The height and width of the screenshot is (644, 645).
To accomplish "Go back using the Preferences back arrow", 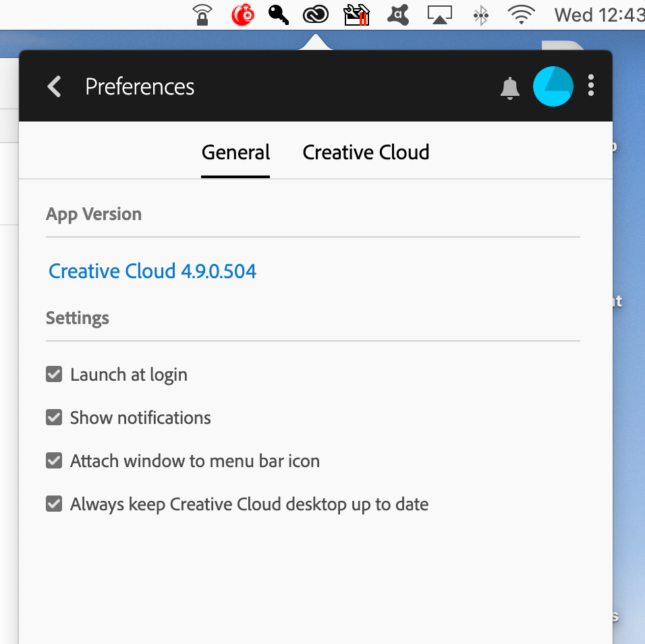I will [x=54, y=86].
